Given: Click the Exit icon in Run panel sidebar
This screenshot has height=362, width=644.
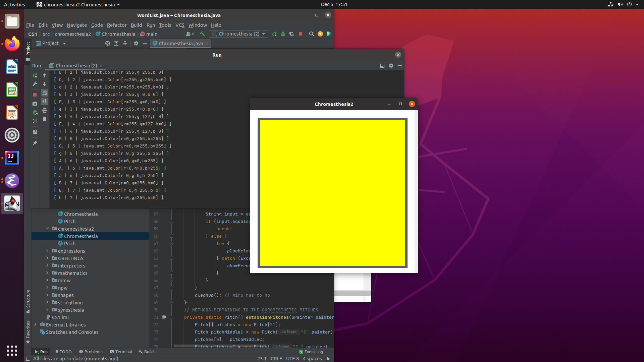Looking at the screenshot, I should (x=35, y=121).
